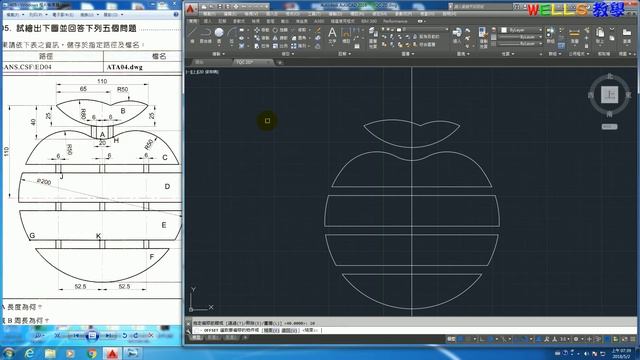Click the ViewCube top face
This screenshot has height=360, width=640.
coord(609,95)
